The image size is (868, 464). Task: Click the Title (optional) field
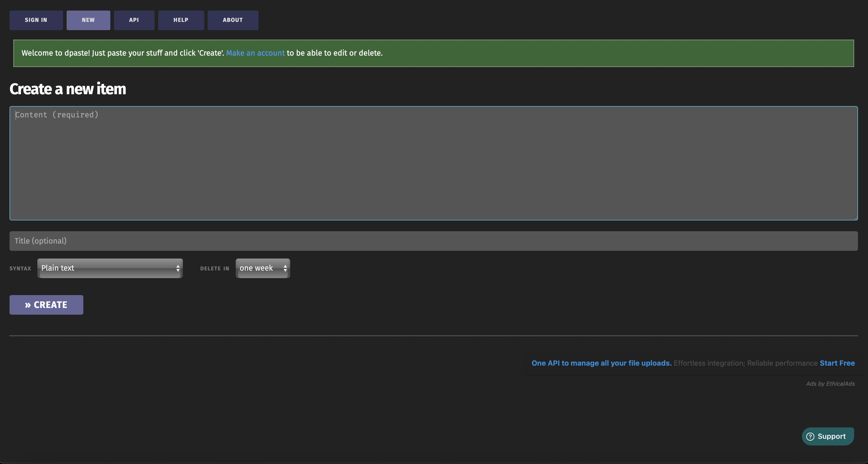click(x=434, y=241)
